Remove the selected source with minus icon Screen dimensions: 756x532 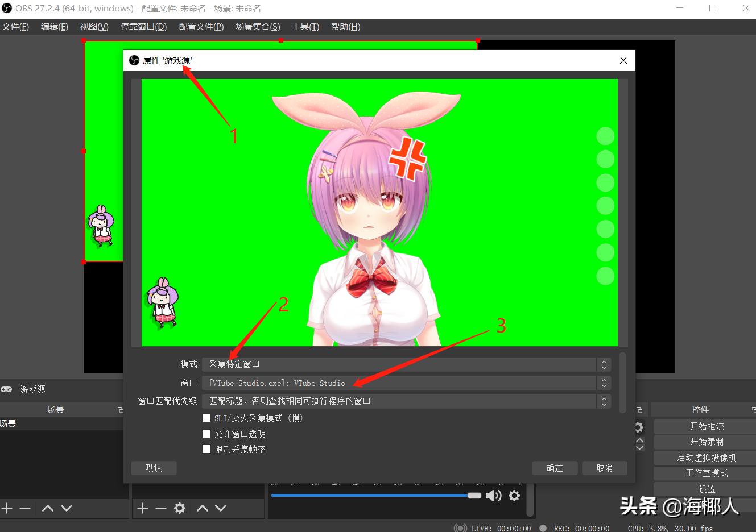161,508
